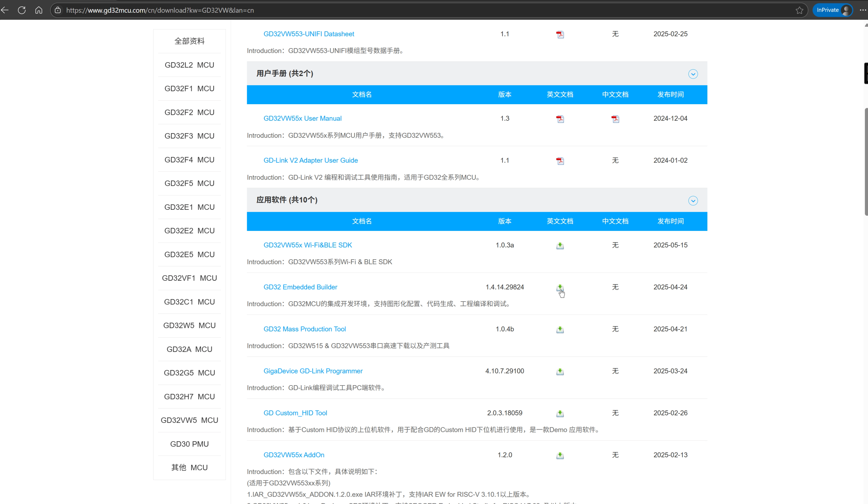Image resolution: width=868 pixels, height=504 pixels.
Task: Select GD32H7 MCU category
Action: 189,396
